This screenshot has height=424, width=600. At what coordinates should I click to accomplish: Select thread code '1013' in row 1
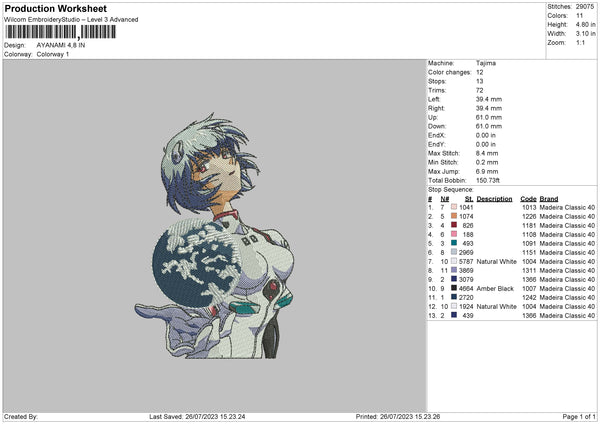pyautogui.click(x=529, y=207)
